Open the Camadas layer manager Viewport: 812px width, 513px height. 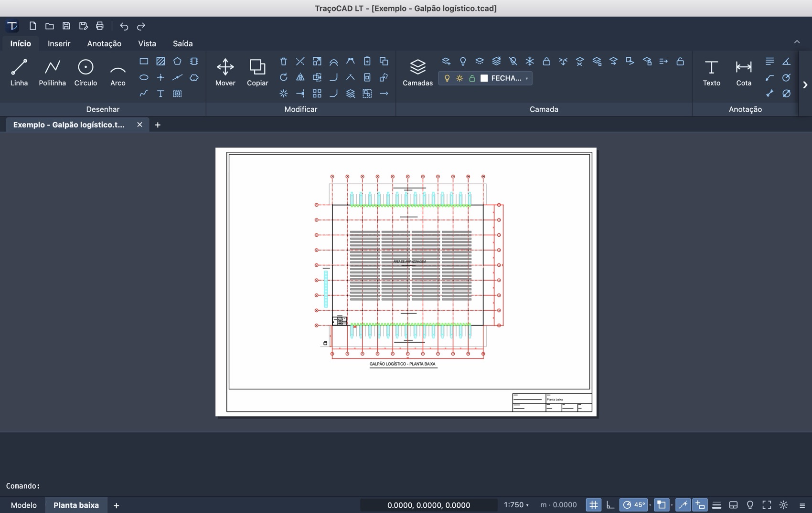(x=417, y=73)
